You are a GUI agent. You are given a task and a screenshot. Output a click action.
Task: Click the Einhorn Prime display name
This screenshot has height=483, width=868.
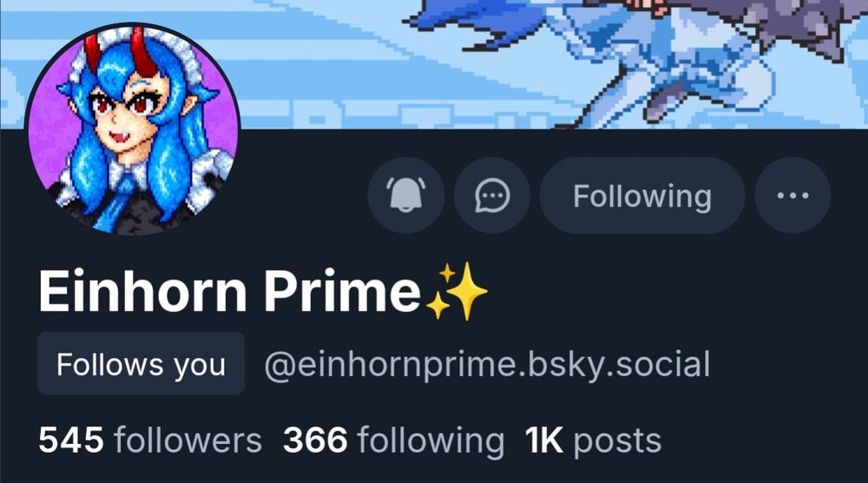point(230,292)
